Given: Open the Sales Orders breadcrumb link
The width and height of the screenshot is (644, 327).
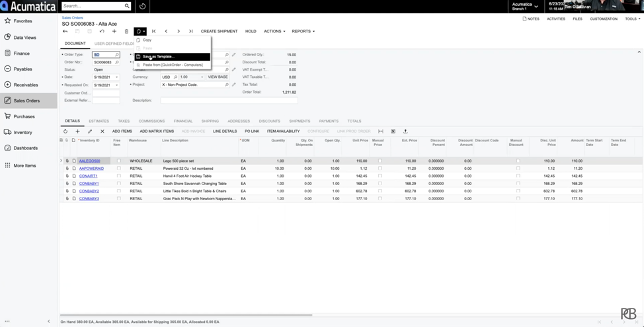Looking at the screenshot, I should pyautogui.click(x=72, y=18).
